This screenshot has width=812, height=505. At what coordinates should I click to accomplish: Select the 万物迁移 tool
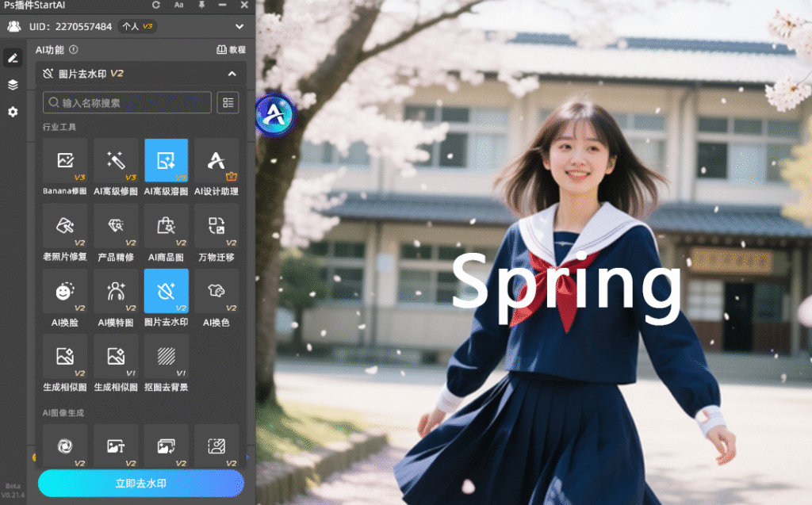(216, 227)
